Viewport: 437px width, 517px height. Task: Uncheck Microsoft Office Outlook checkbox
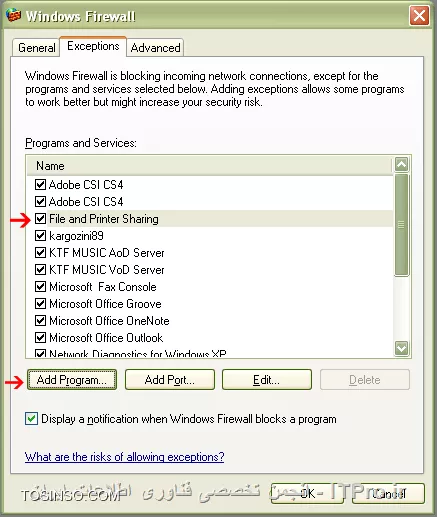[x=40, y=338]
